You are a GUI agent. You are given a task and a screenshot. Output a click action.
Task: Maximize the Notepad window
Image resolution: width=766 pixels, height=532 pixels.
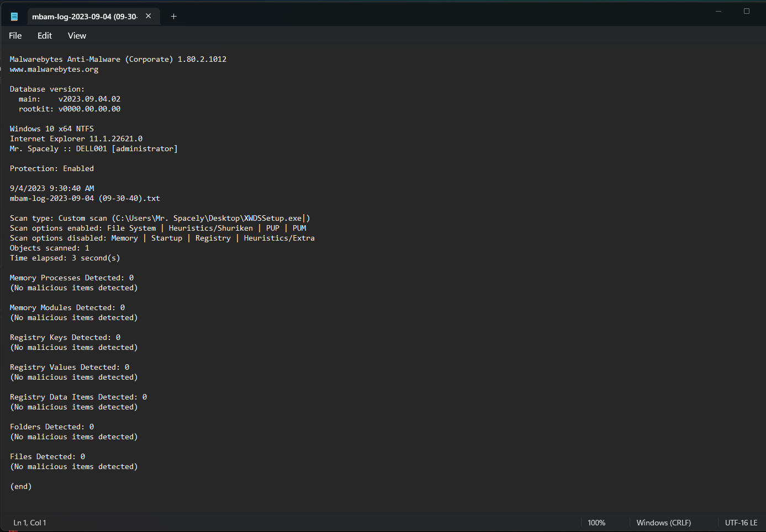(x=747, y=11)
